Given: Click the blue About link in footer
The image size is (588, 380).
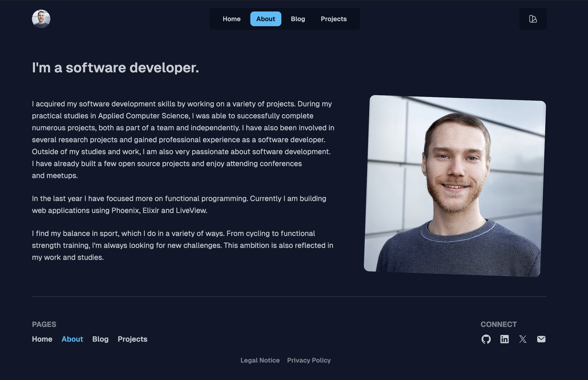Looking at the screenshot, I should tap(72, 339).
